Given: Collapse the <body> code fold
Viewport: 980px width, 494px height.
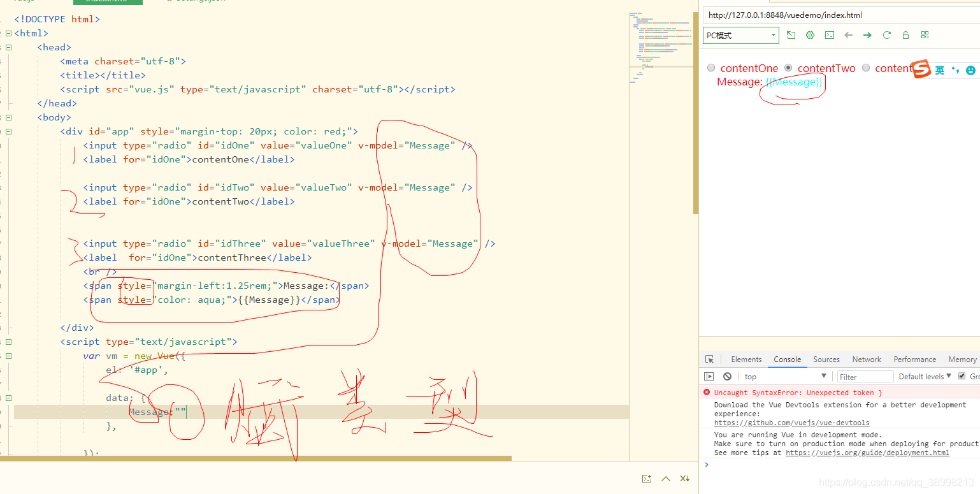Looking at the screenshot, I should point(8,117).
